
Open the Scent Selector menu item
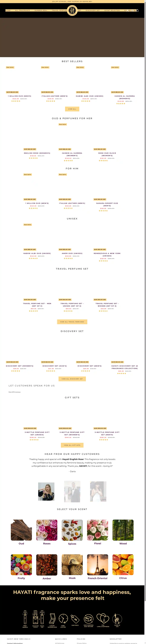pos(112,10)
